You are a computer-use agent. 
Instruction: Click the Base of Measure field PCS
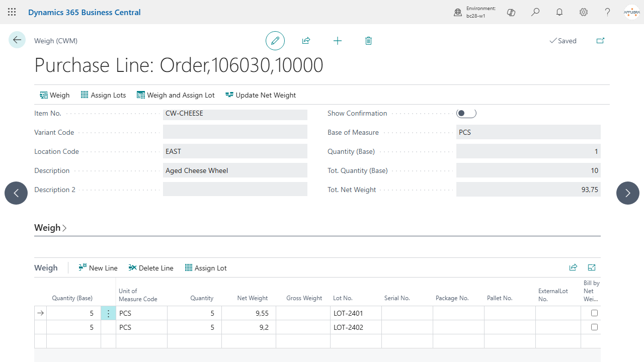[528, 132]
